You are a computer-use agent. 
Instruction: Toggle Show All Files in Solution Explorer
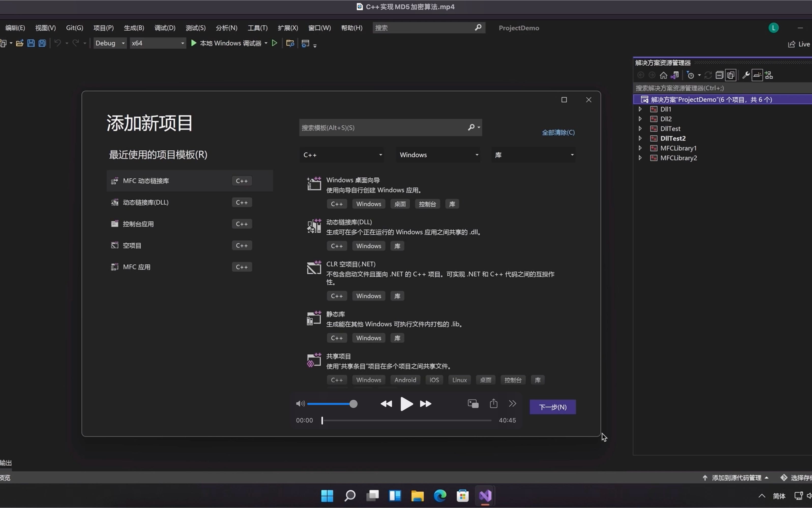[731, 75]
